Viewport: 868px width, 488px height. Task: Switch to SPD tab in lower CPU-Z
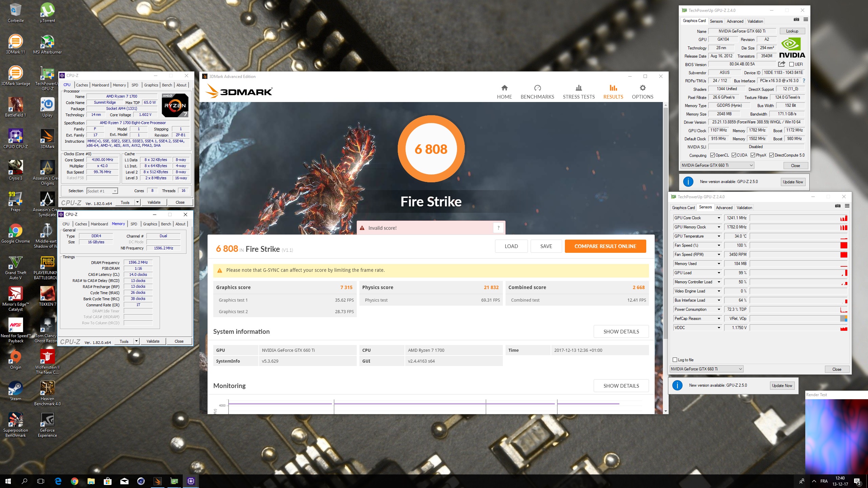coord(134,224)
